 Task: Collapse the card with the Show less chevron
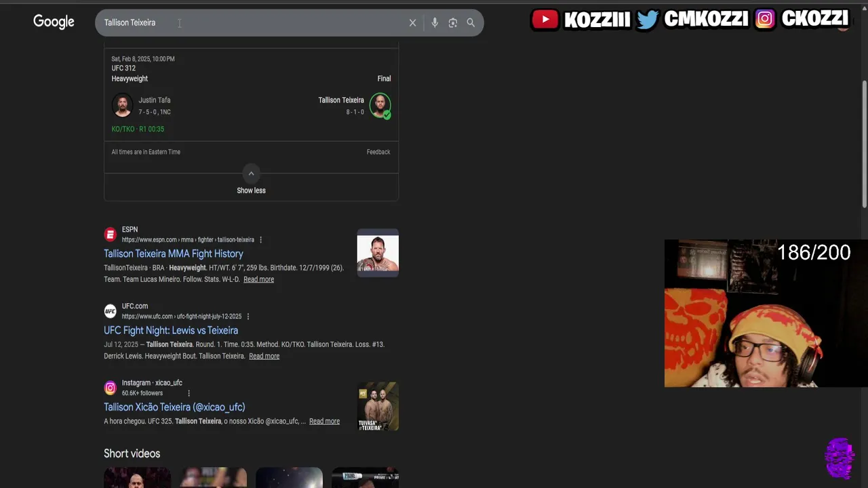click(x=251, y=174)
